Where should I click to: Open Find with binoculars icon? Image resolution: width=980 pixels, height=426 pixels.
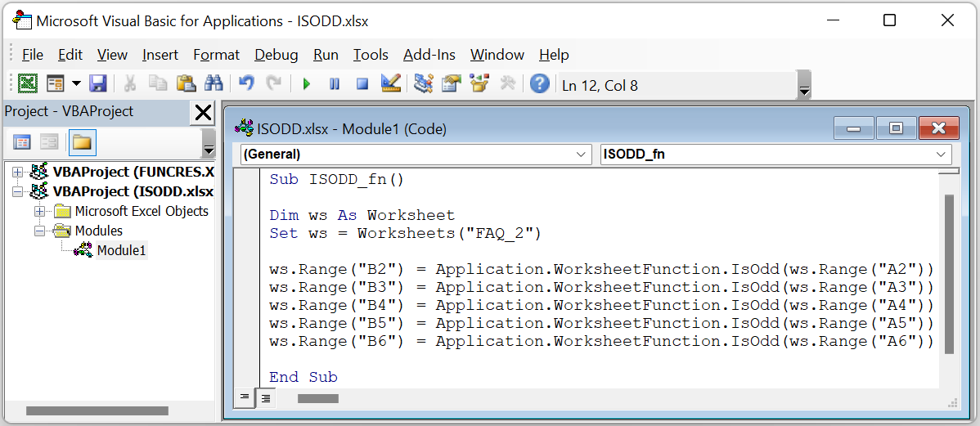pos(214,84)
